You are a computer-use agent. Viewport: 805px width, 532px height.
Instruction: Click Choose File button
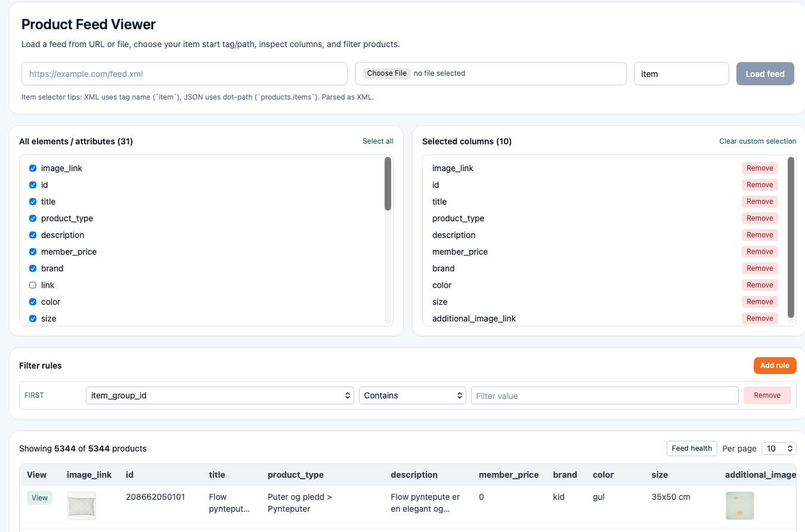click(387, 73)
